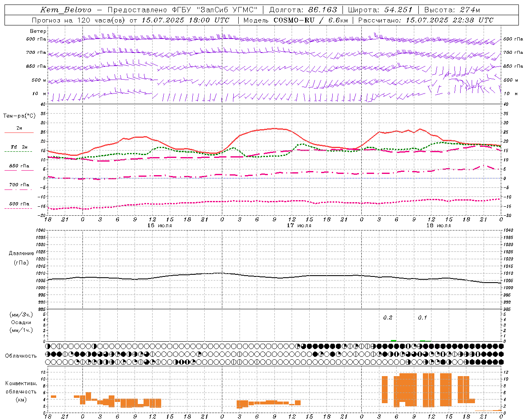Click the "(мм/1ч.)" precipitation unit label
Screen dimensions: 525x420
[x=21, y=330]
